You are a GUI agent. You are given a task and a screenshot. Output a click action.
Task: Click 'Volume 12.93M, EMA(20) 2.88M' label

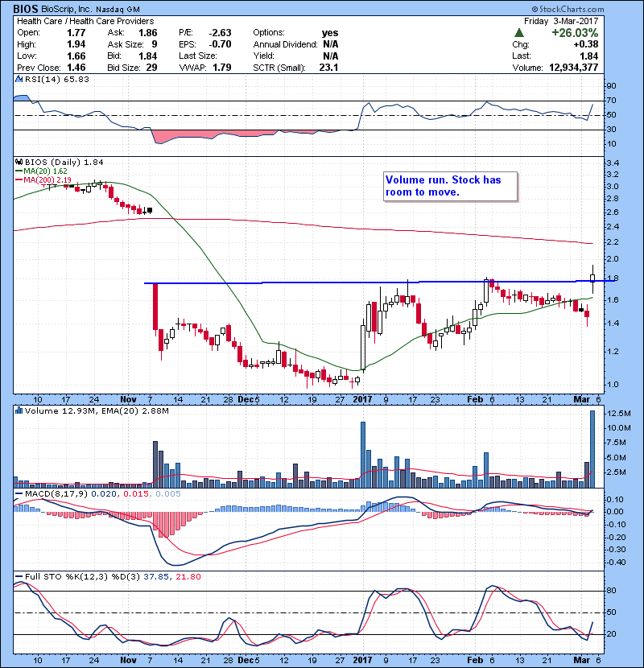coord(97,410)
